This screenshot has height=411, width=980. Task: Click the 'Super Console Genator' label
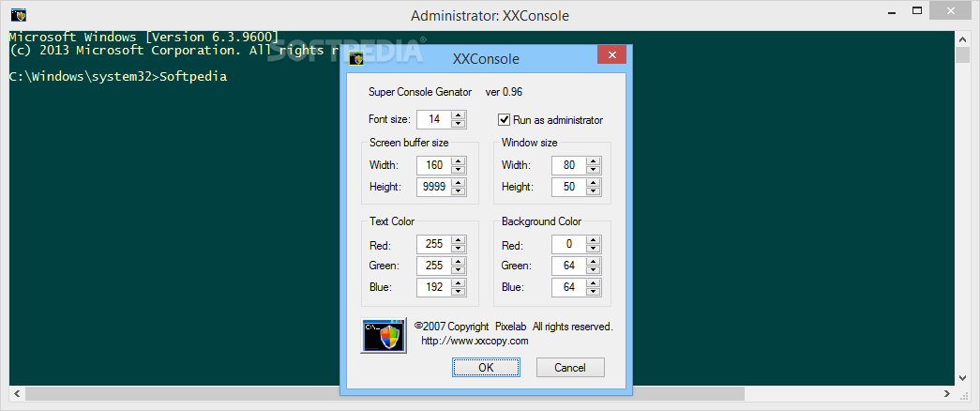421,92
